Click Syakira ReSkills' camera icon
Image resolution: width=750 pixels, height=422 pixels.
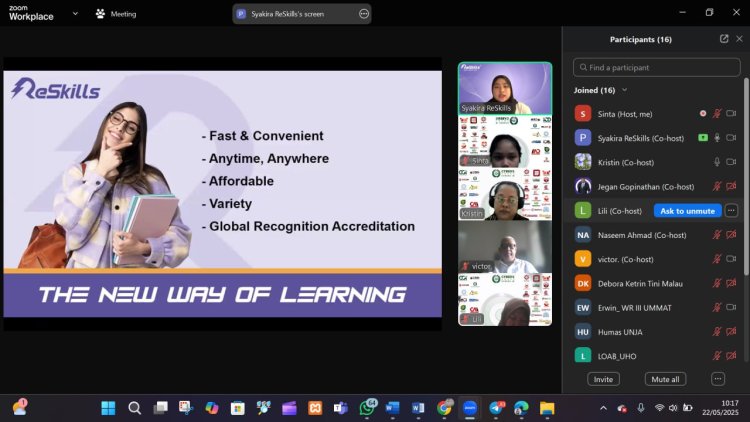click(x=731, y=138)
